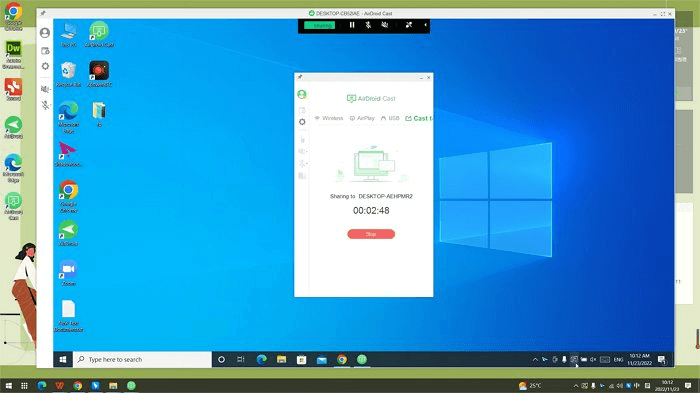Open the remote notification center icon
Image resolution: width=700 pixels, height=393 pixels.
662,360
